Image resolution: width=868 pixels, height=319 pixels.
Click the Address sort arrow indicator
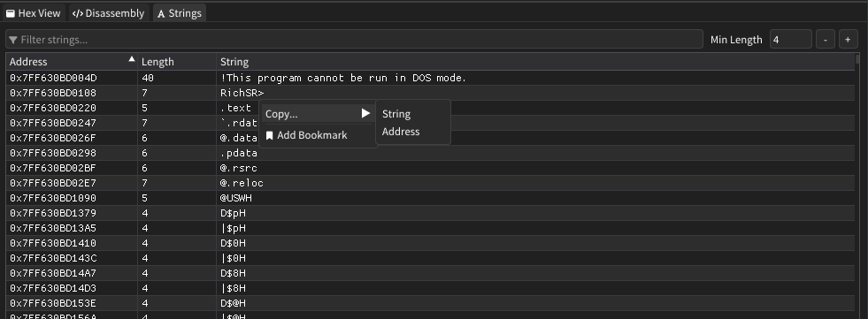pyautogui.click(x=132, y=58)
